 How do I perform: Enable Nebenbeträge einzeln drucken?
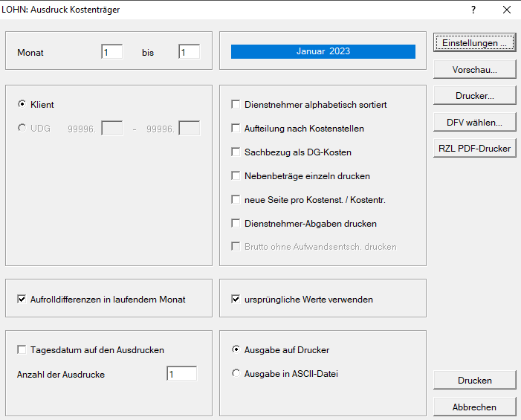coord(236,176)
